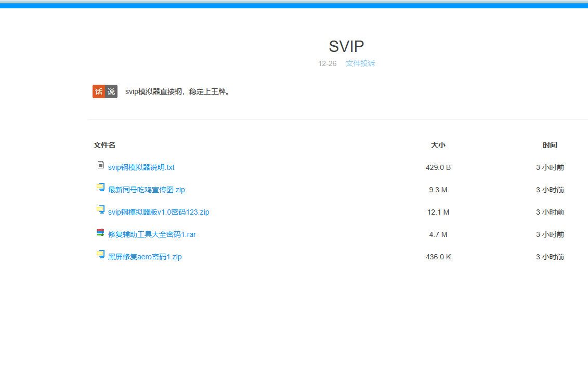The height and width of the screenshot is (370, 588).
Task: Click the 大小 column header
Action: pyautogui.click(x=438, y=145)
